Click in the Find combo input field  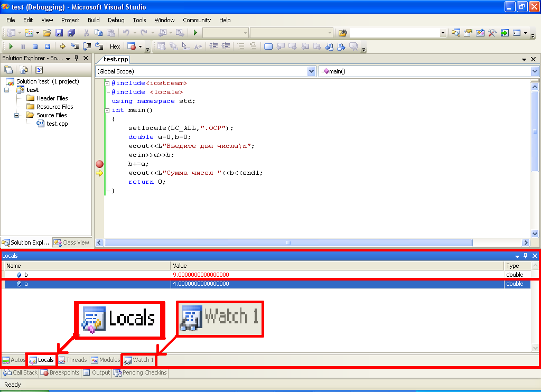(x=394, y=33)
